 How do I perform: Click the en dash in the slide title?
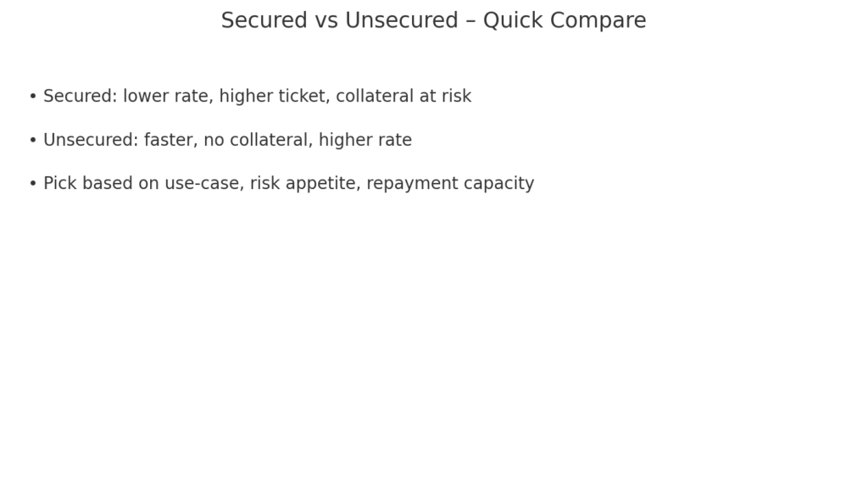[470, 21]
